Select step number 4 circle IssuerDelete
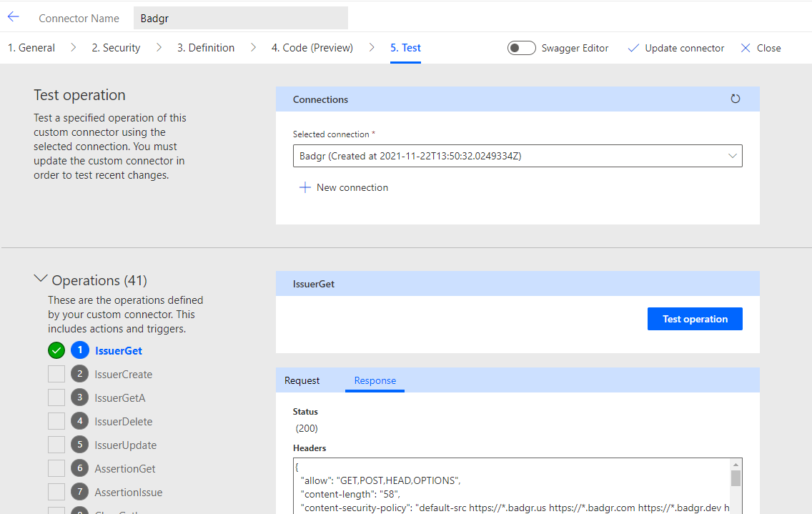 point(80,421)
